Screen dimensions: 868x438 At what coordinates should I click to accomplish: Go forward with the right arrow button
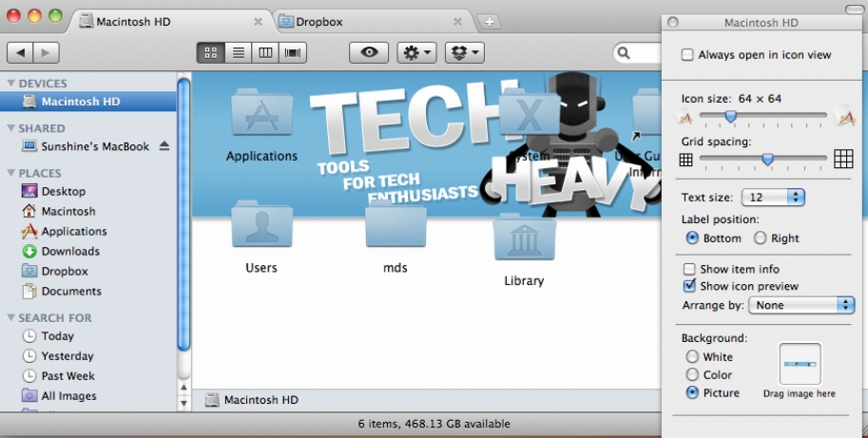(46, 52)
